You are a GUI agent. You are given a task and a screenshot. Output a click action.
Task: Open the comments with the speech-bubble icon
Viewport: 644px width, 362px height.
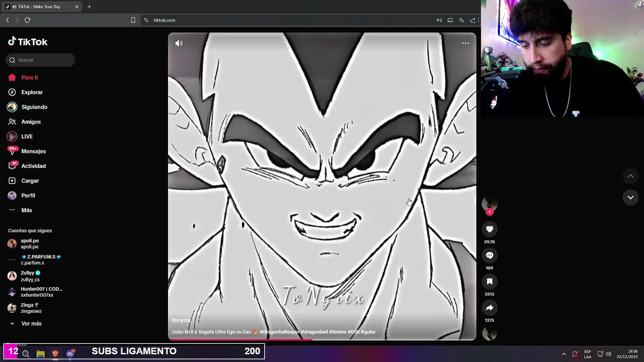click(x=490, y=255)
